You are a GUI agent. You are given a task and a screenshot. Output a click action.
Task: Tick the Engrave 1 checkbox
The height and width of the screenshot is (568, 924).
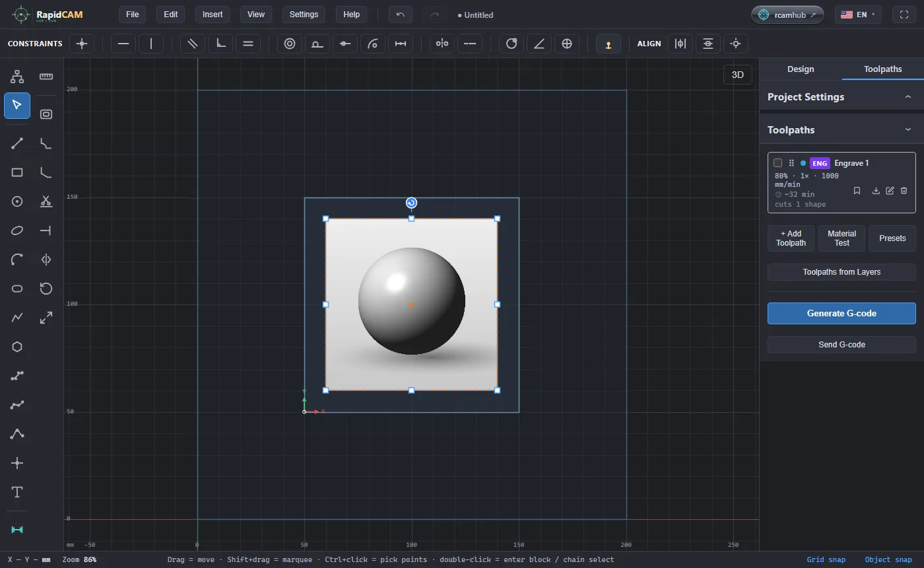[777, 163]
